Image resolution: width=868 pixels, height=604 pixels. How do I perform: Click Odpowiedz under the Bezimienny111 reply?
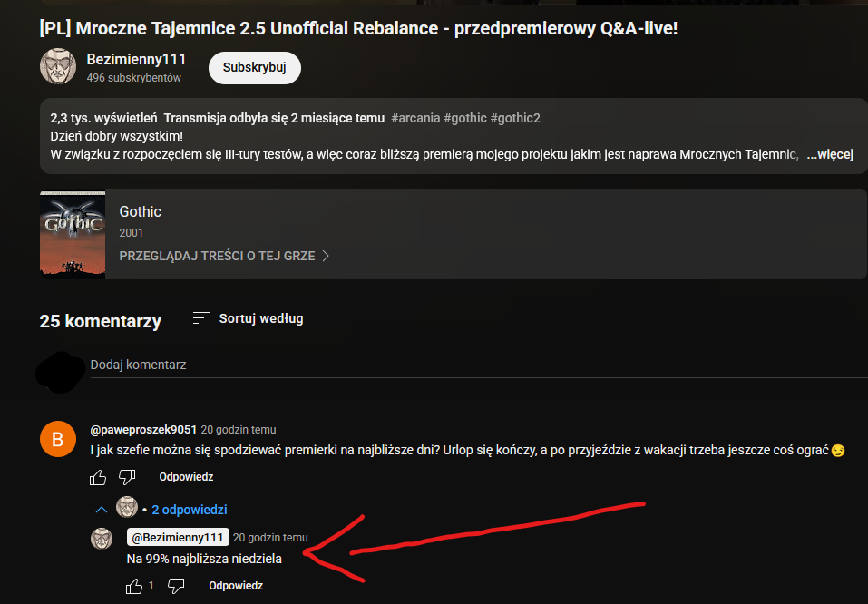pyautogui.click(x=235, y=586)
